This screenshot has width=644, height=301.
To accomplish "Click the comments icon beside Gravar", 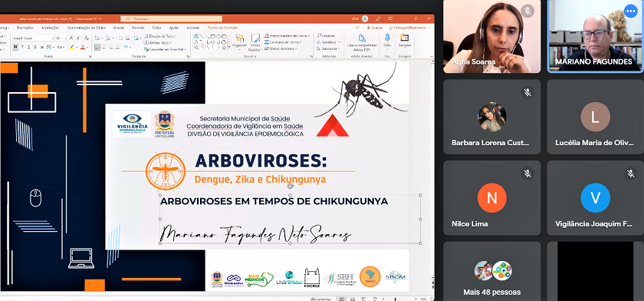I will coord(357,28).
